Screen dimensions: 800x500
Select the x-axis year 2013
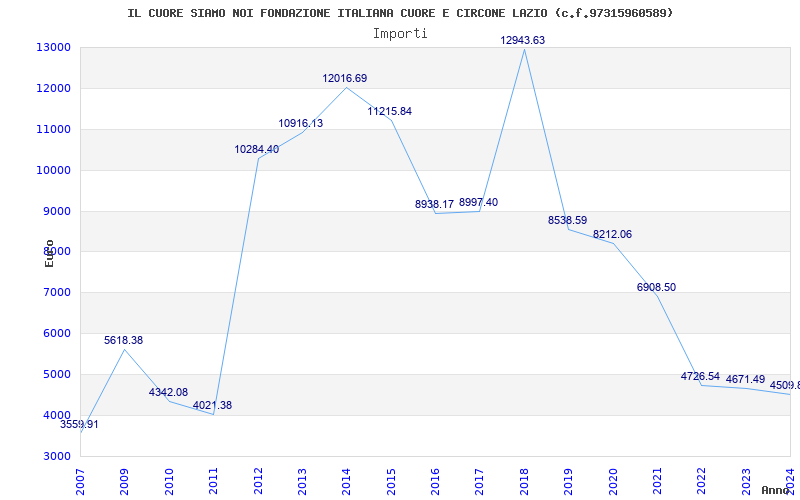(x=302, y=481)
